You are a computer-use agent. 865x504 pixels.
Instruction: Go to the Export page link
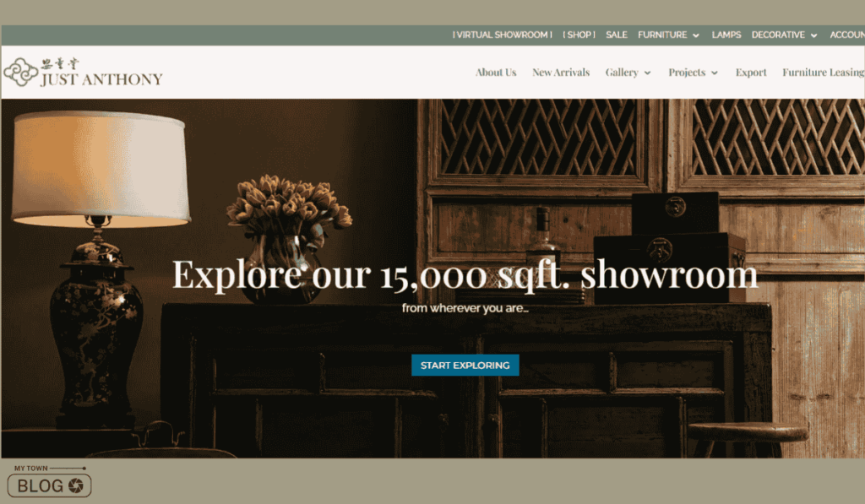coord(751,73)
